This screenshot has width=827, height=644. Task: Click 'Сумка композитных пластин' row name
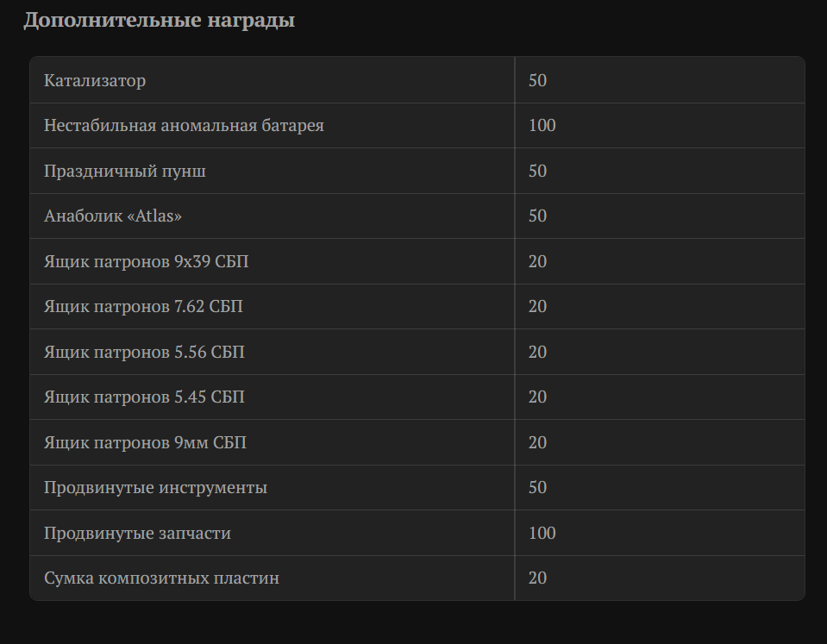pyautogui.click(x=161, y=578)
